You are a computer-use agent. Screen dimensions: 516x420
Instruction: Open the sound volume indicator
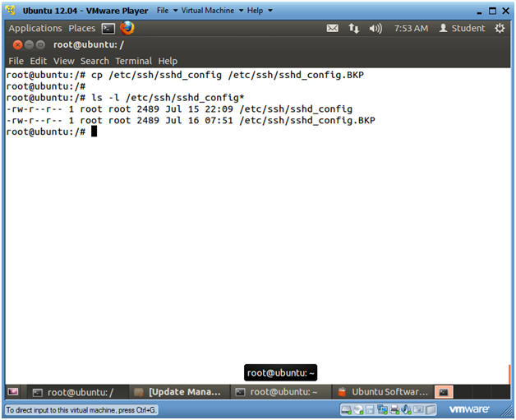(x=375, y=29)
